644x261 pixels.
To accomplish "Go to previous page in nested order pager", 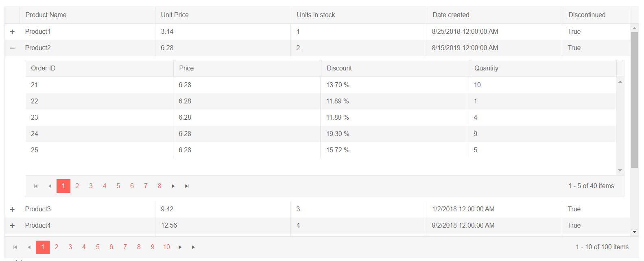I will [x=50, y=186].
